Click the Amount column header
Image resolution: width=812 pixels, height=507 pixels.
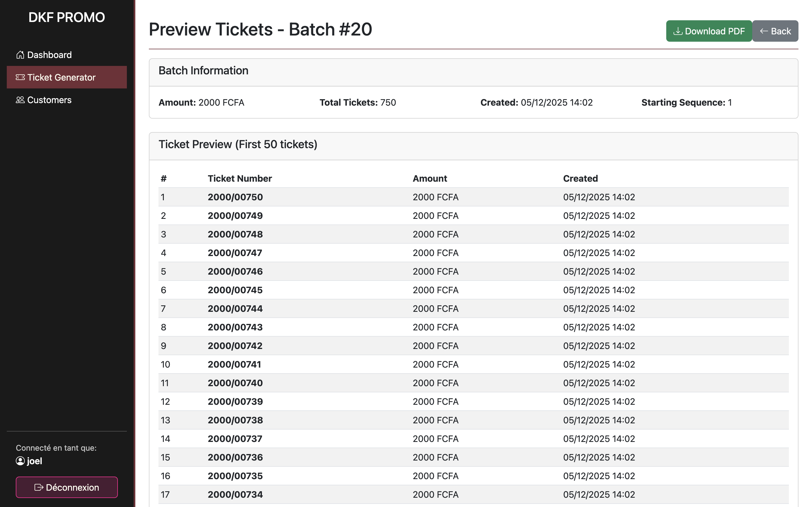tap(429, 178)
